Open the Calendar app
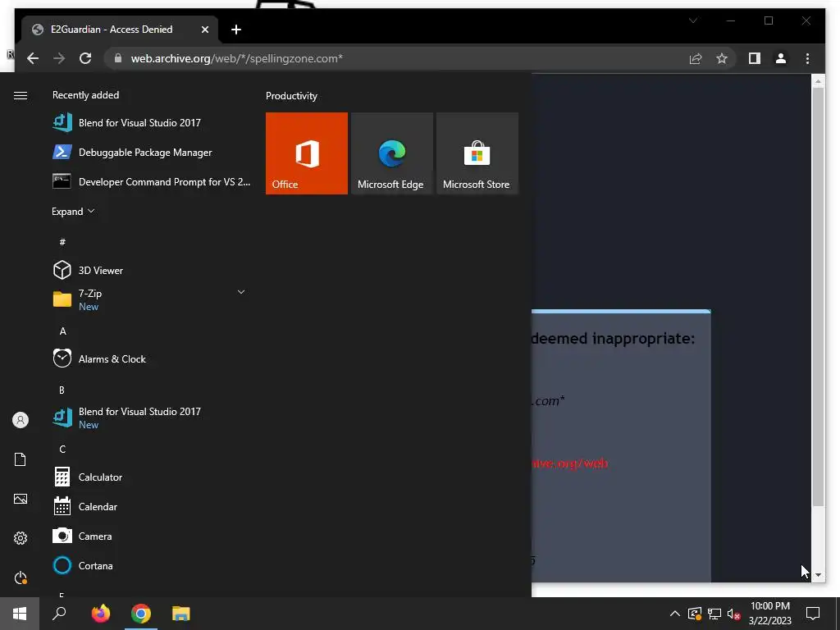The image size is (840, 630). coord(152,506)
